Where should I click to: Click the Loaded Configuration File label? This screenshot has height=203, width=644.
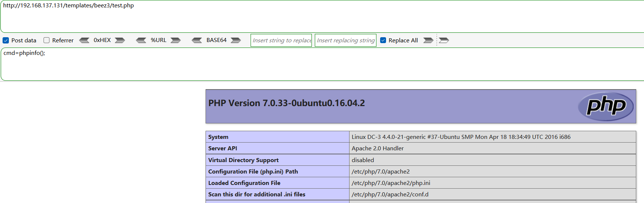244,183
